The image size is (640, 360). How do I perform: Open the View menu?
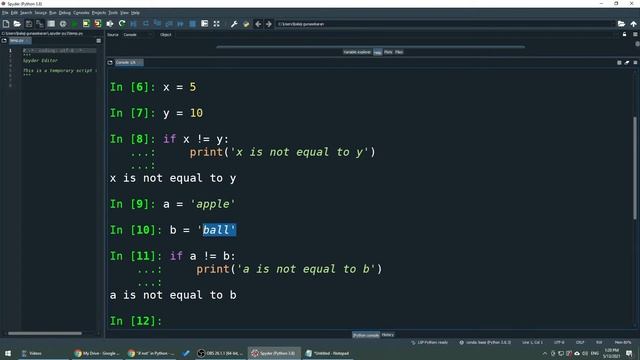[124, 13]
